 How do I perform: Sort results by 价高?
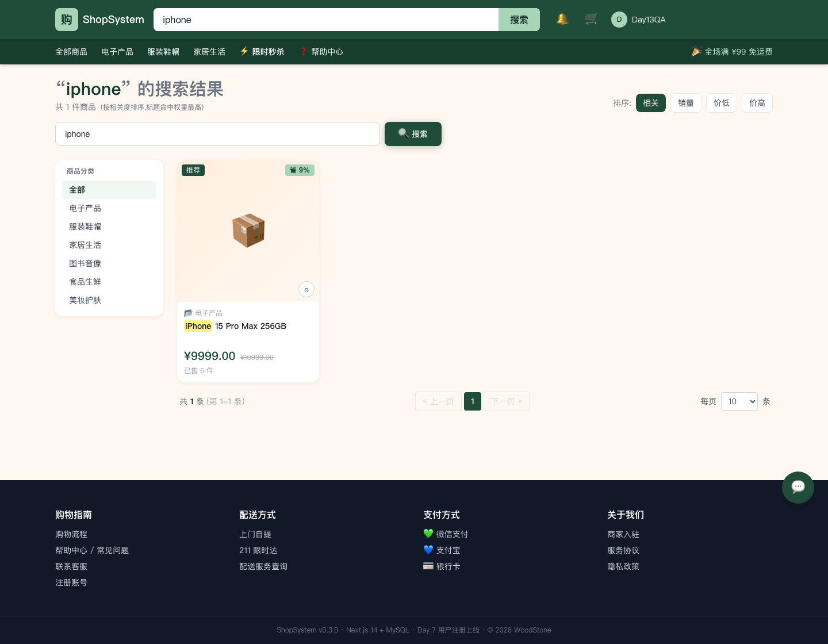[x=757, y=103]
